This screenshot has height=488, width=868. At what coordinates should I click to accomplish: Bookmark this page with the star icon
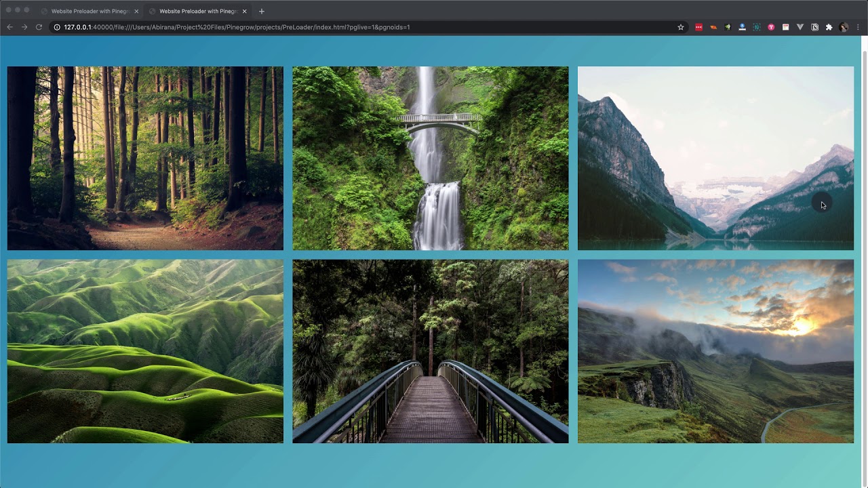click(x=681, y=27)
